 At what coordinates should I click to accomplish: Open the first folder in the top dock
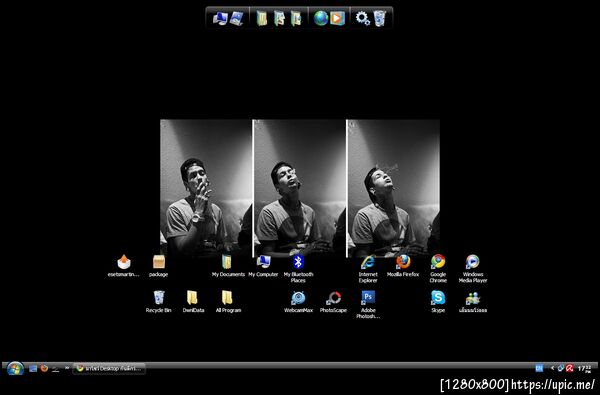[x=262, y=18]
